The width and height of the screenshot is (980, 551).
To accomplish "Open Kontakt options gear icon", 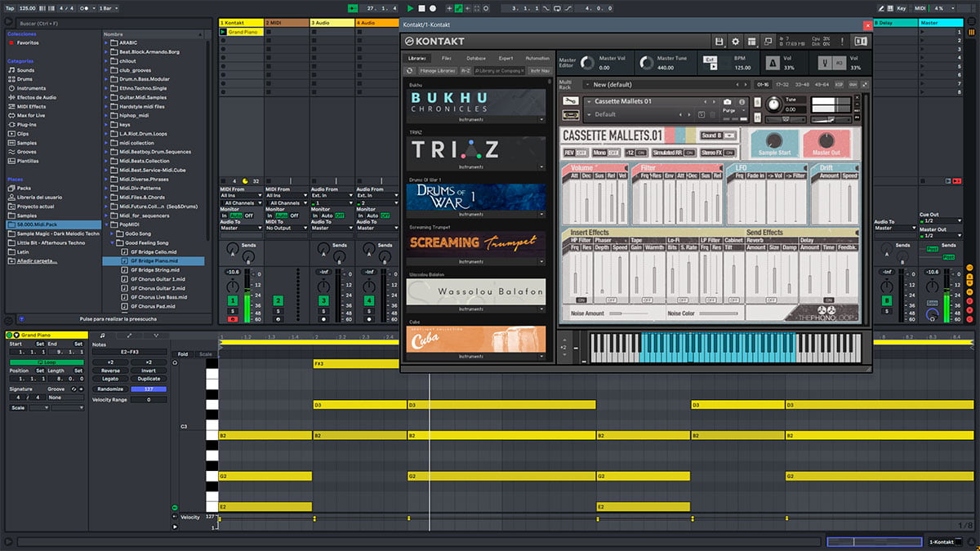I will click(x=735, y=42).
